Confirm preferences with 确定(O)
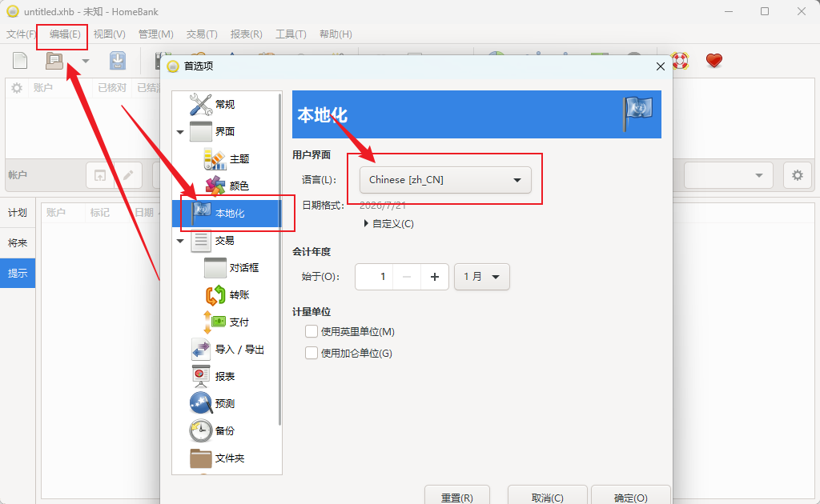The width and height of the screenshot is (820, 504). pos(631,497)
